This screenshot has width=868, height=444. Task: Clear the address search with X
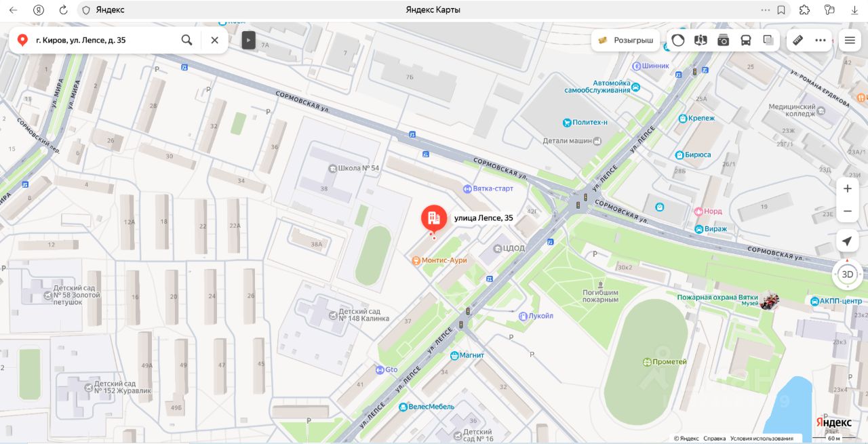[214, 40]
